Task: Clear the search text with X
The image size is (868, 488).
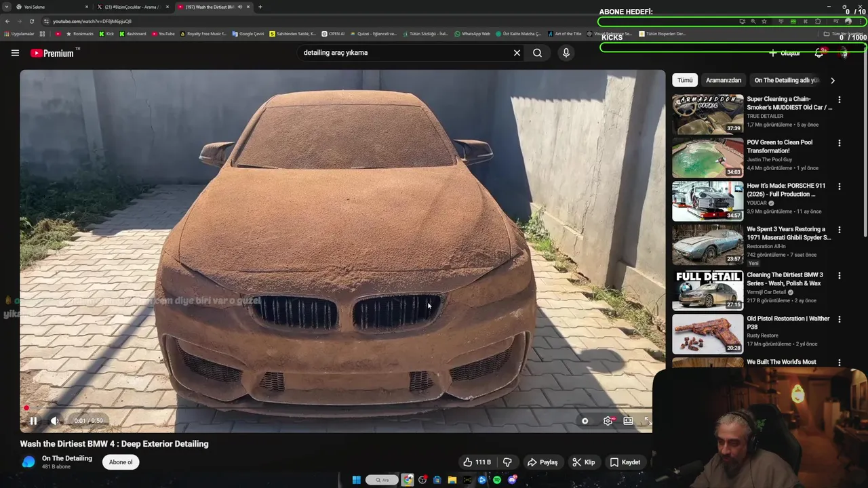Action: click(x=517, y=53)
